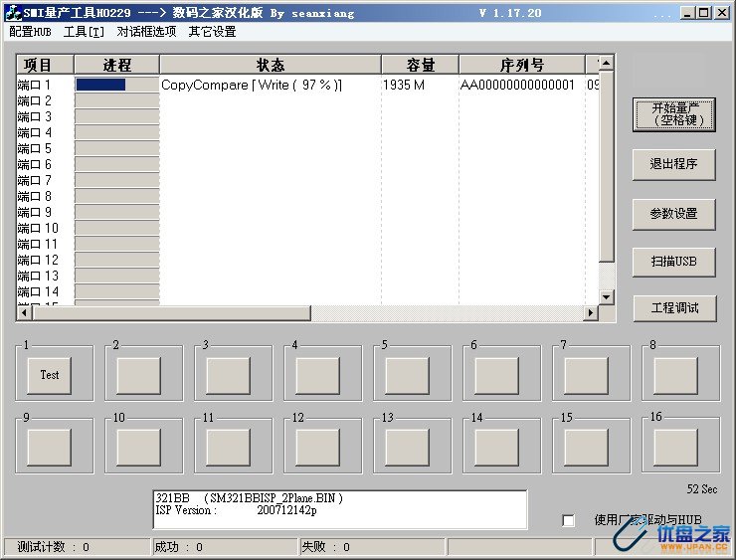Click the 工程调试 debug button
The height and width of the screenshot is (560, 736).
point(673,307)
